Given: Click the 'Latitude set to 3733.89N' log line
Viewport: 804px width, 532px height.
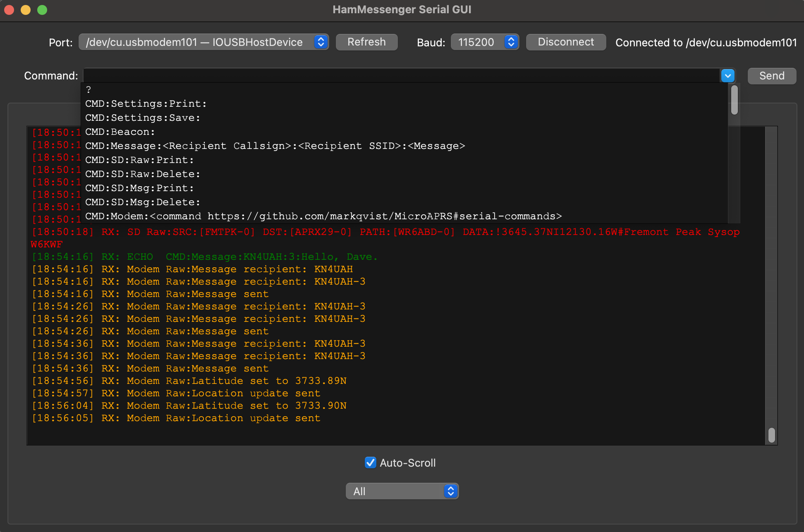Looking at the screenshot, I should [189, 381].
